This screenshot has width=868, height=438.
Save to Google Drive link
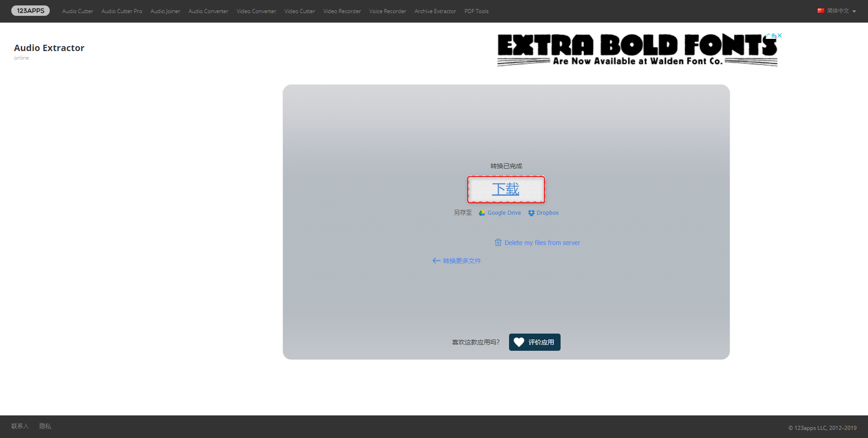(504, 213)
